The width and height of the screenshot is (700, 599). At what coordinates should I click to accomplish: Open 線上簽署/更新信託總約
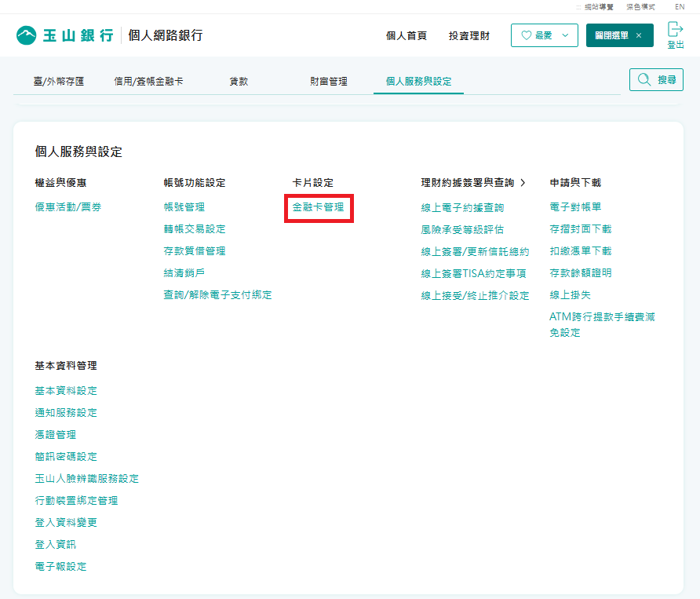475,251
